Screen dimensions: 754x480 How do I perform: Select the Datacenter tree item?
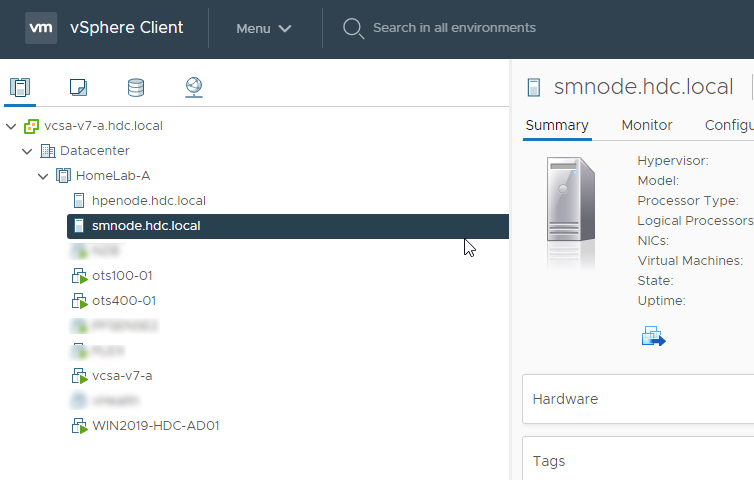[95, 151]
